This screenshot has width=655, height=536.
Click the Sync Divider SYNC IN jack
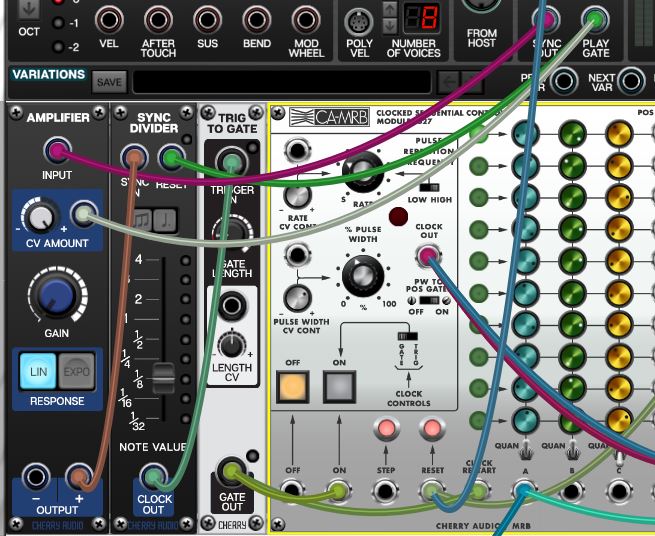pos(134,157)
